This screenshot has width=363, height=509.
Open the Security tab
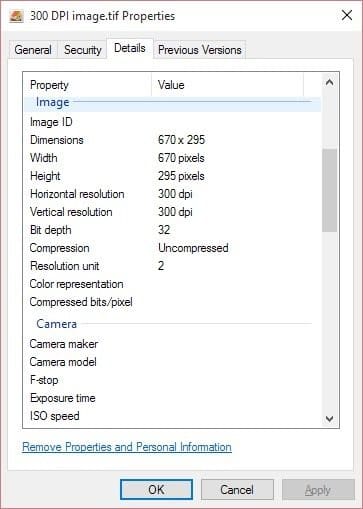(x=83, y=50)
